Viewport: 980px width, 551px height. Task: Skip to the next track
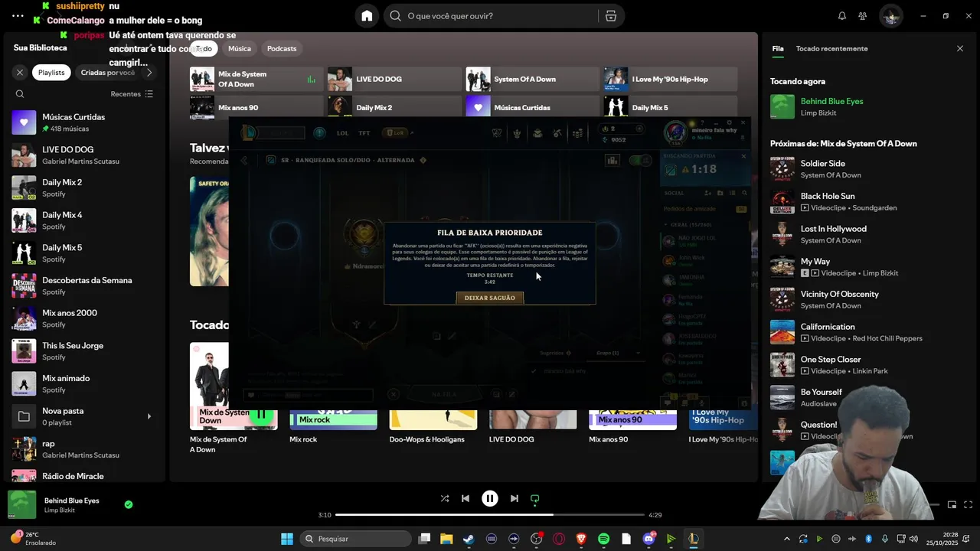(x=514, y=498)
